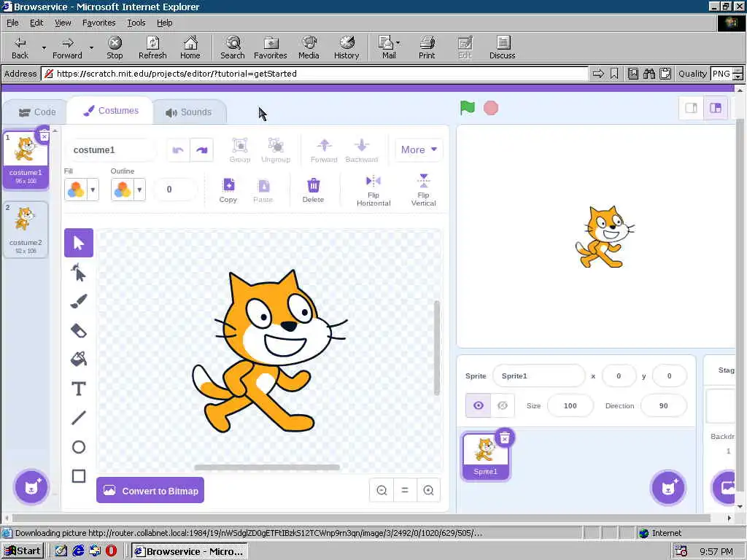Open the Forward button history arrow
The image size is (747, 560).
click(91, 47)
